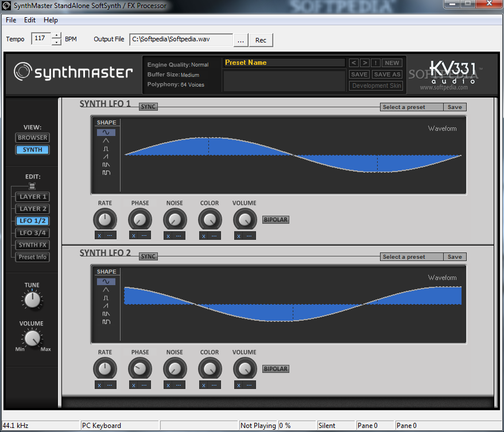
Task: Open LFO 2 Select a preset dropdown
Action: [412, 256]
